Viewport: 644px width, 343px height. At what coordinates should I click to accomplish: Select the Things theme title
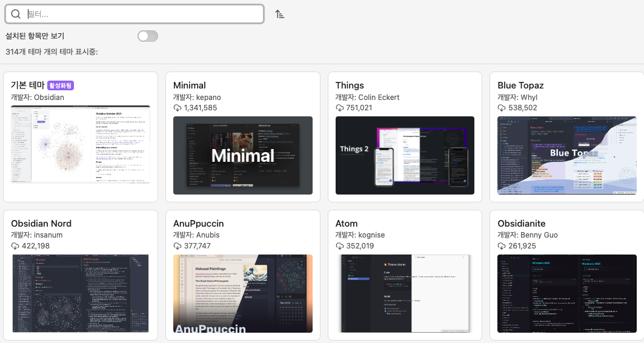(350, 85)
